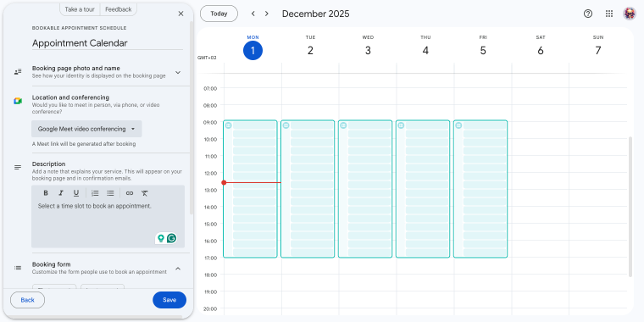Screen dimensions: 644x322
Task: Select Sunday 7 date header
Action: click(x=598, y=51)
